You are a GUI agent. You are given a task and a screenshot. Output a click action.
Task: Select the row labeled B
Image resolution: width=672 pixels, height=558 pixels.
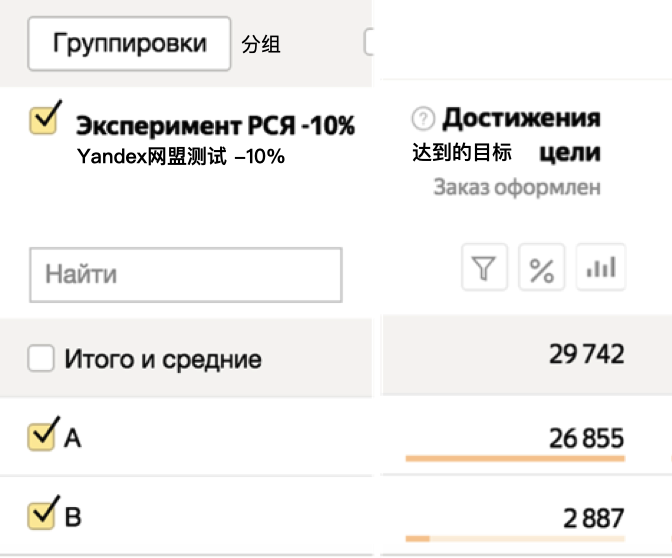[73, 517]
